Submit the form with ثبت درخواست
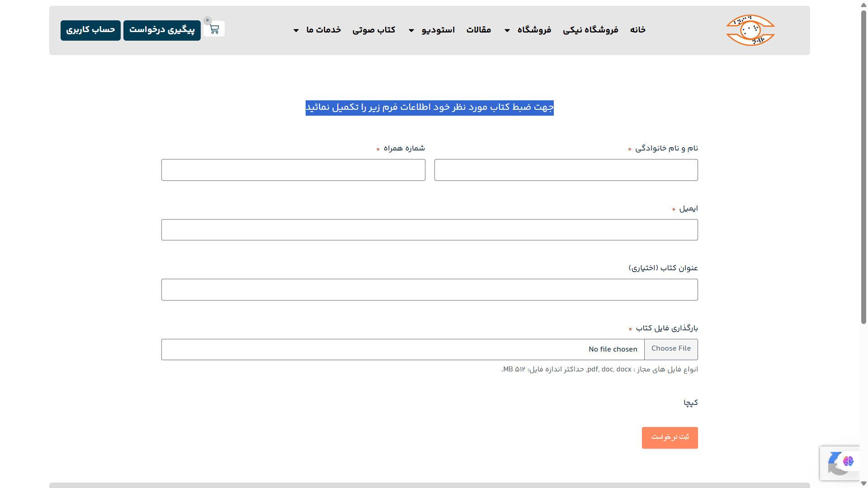Image resolution: width=868 pixels, height=488 pixels. (670, 437)
